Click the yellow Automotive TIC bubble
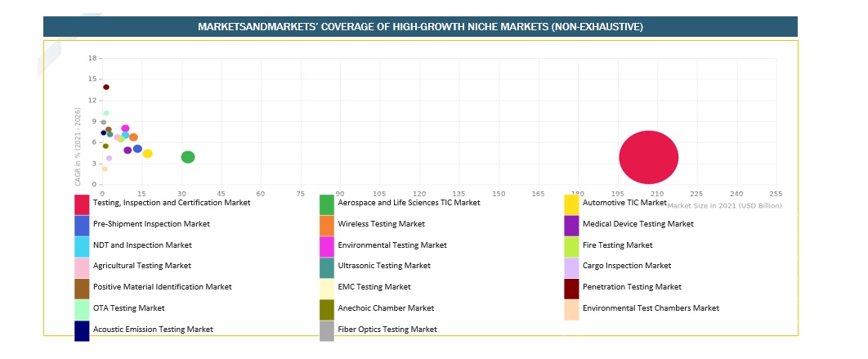The width and height of the screenshot is (868, 359). click(148, 154)
